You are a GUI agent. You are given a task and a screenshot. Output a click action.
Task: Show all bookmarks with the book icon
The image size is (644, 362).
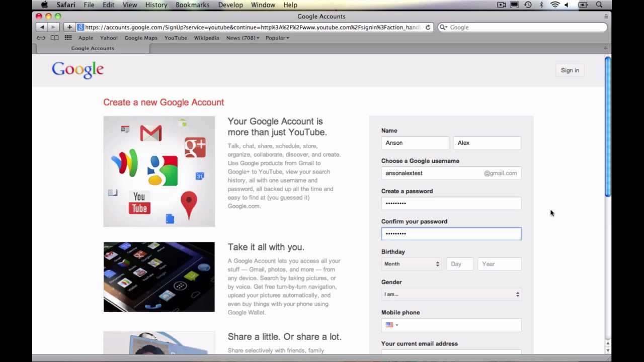coord(55,38)
